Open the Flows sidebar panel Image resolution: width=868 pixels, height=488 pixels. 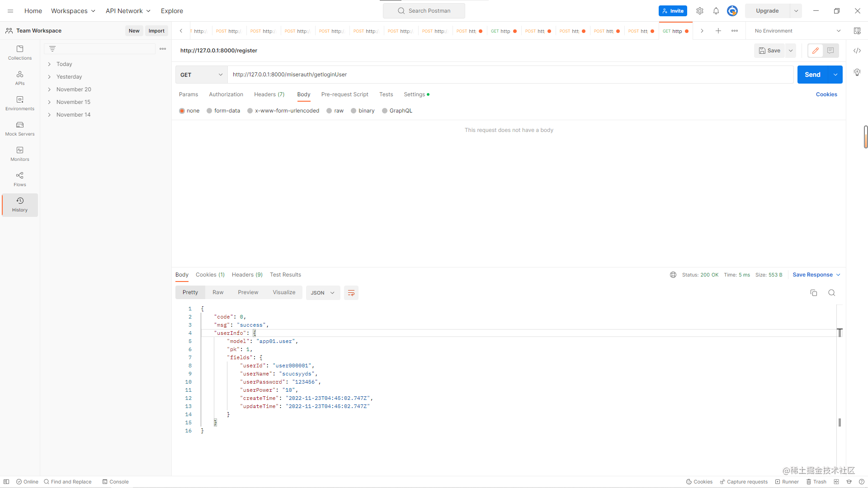tap(20, 179)
